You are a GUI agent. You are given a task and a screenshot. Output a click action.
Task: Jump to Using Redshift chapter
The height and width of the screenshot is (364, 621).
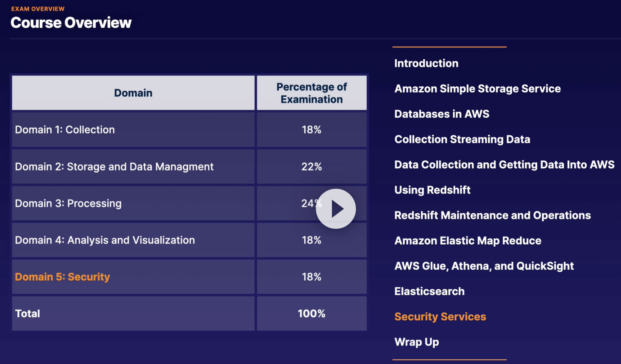432,190
